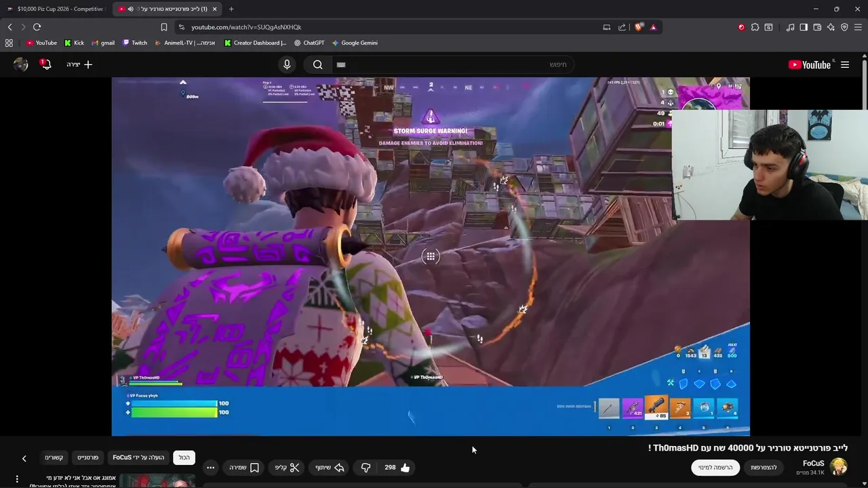This screenshot has width=868, height=488.
Task: Open the media controls music note icon
Action: 790,27
